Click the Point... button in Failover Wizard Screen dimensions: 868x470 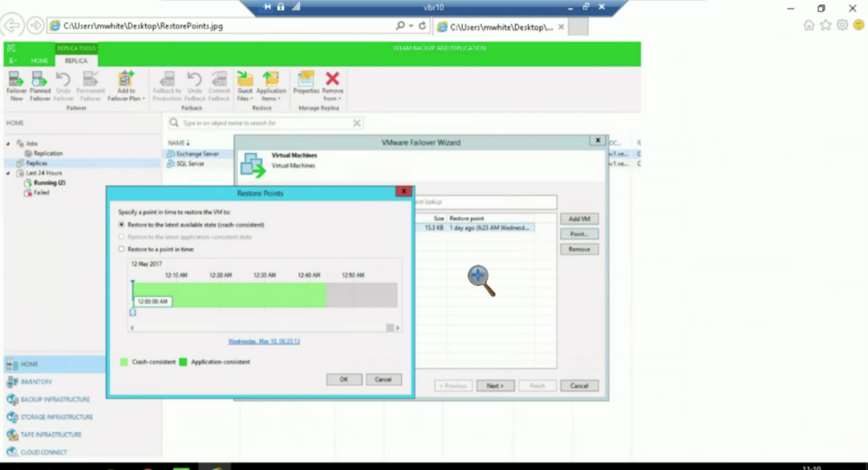click(579, 234)
